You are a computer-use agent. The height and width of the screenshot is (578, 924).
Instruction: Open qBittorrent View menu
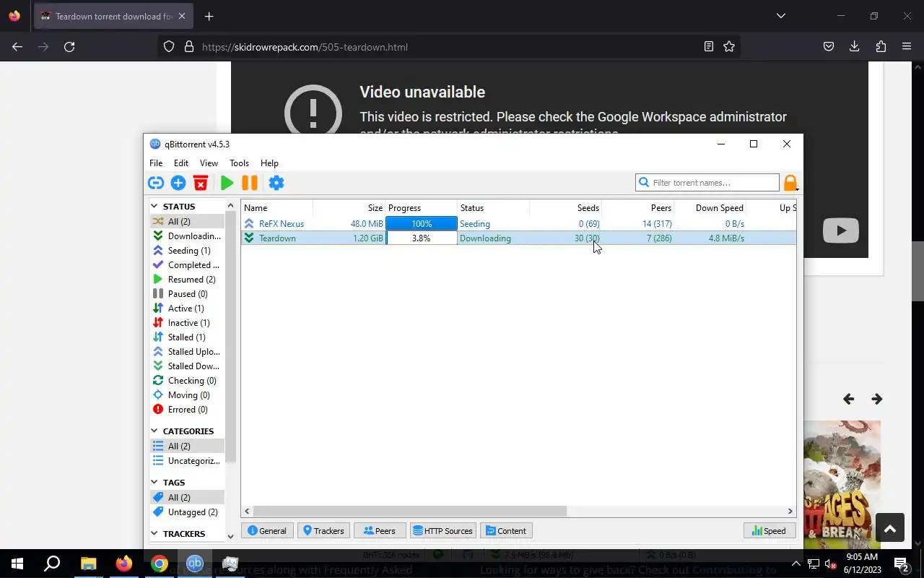coord(209,163)
